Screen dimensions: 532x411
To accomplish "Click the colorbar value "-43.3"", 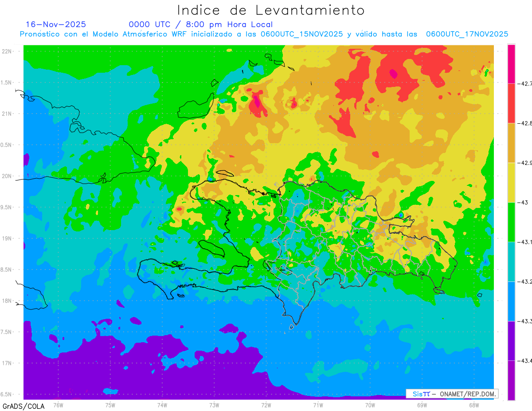I will coord(524,321).
